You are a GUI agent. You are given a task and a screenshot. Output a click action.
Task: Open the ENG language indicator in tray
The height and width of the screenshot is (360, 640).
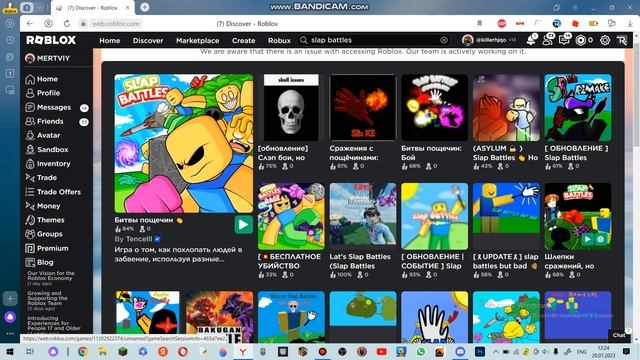click(582, 352)
